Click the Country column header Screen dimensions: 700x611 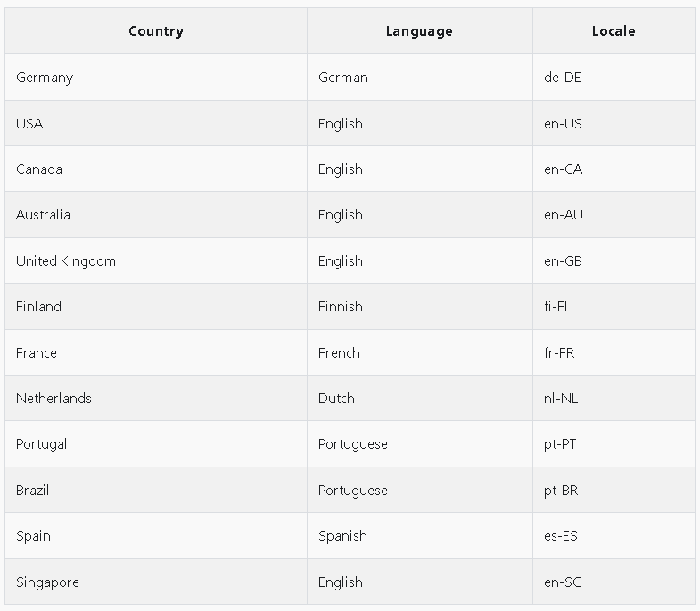[156, 31]
